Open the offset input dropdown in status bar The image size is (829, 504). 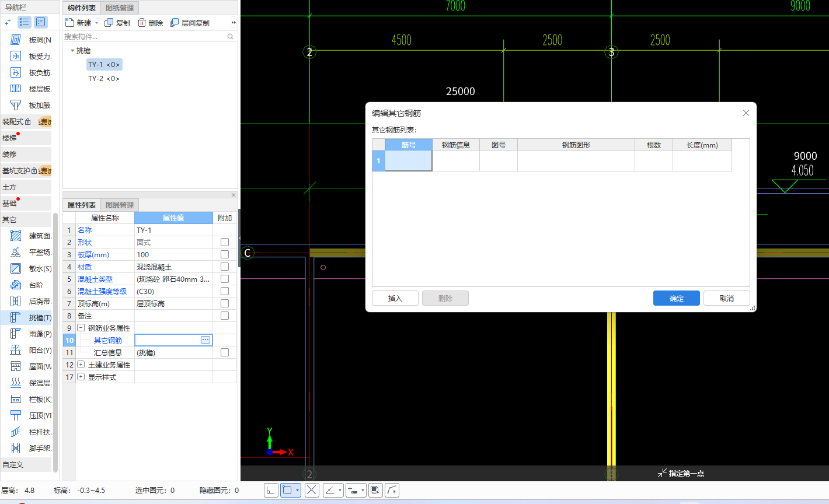[x=363, y=491]
